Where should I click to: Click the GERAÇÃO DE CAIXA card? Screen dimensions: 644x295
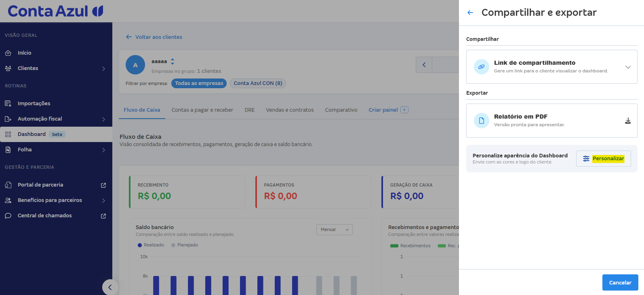point(420,192)
